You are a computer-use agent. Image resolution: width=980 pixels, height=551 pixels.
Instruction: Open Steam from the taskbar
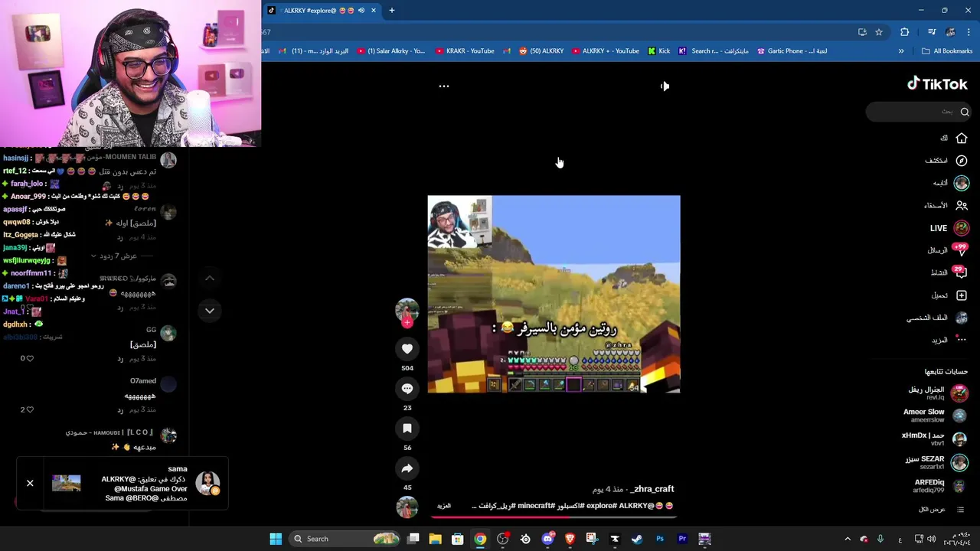click(x=637, y=539)
